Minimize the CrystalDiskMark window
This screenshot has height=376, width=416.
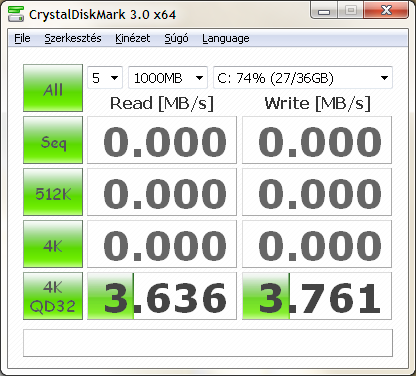pos(324,10)
